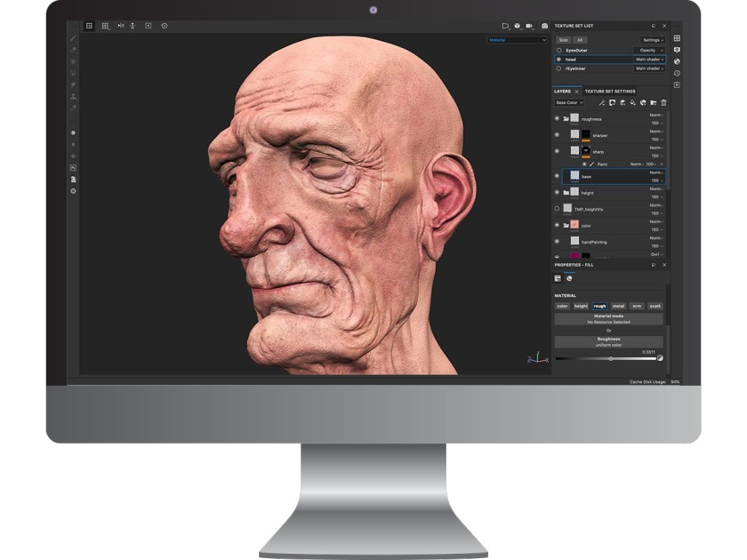This screenshot has width=747, height=560.
Task: Open blend mode dropdown of base layer
Action: [656, 172]
